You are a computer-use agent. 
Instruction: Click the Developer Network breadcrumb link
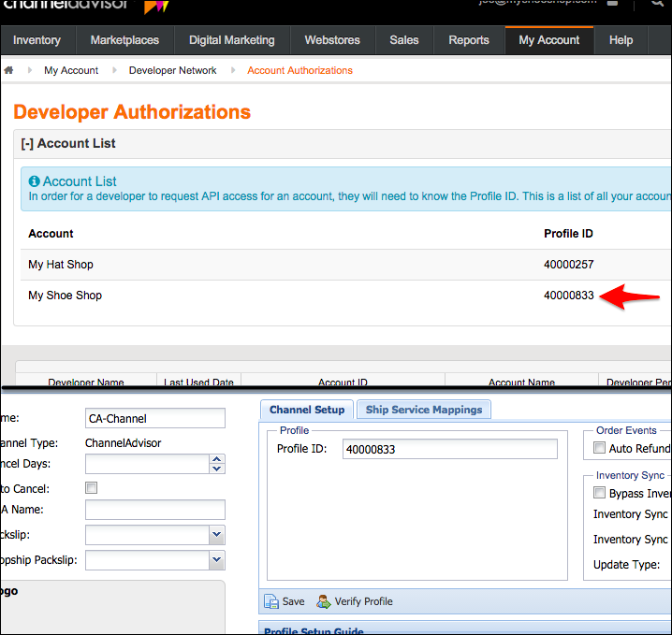point(173,70)
